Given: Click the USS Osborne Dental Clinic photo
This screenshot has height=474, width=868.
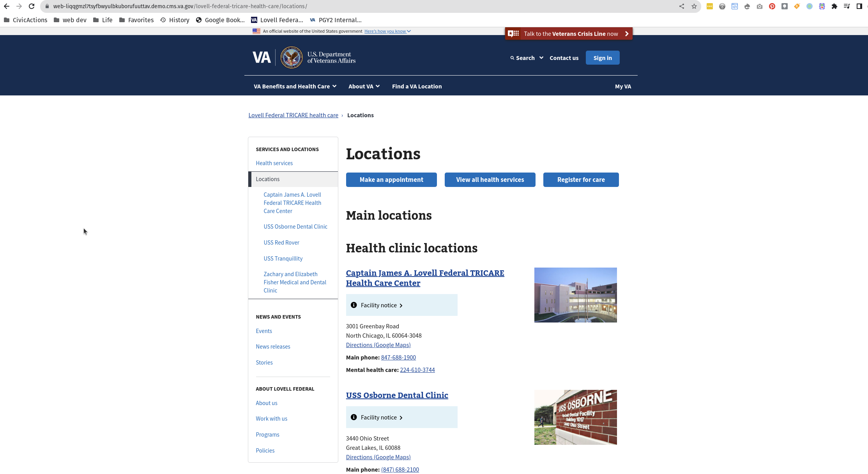Looking at the screenshot, I should [575, 417].
